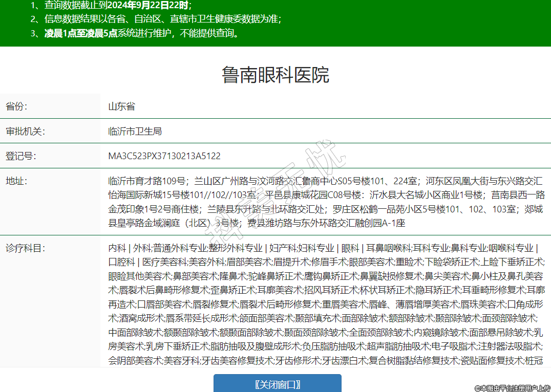Select the 登记号 row label

click(21, 156)
